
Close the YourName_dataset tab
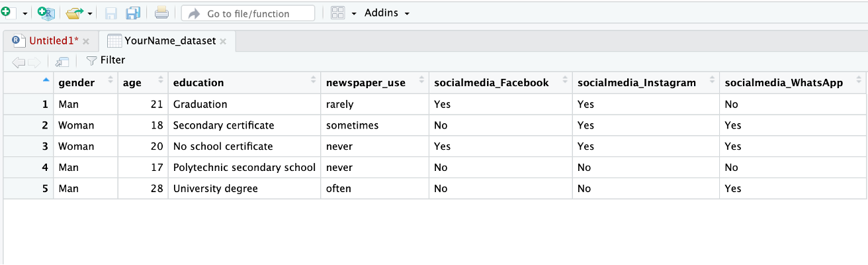(223, 41)
